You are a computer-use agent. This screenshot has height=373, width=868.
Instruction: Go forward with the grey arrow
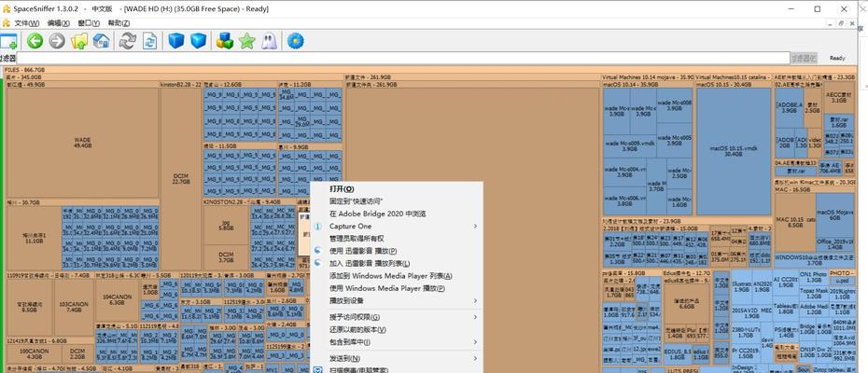56,40
